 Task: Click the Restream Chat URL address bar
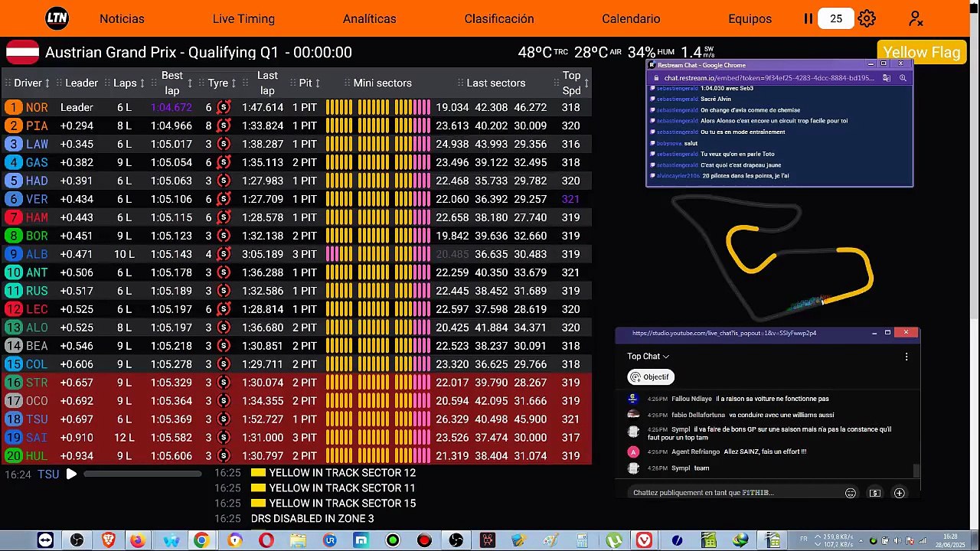point(769,78)
